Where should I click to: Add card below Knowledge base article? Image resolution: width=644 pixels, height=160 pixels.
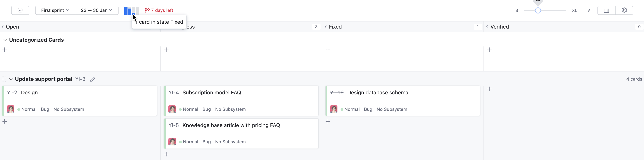tap(166, 154)
